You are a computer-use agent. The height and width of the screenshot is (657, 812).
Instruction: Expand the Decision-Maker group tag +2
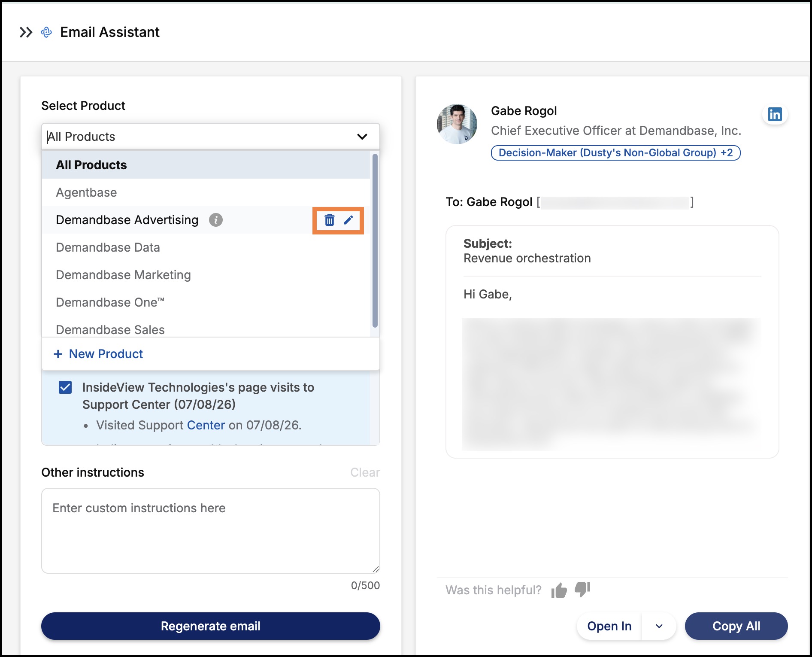(615, 153)
